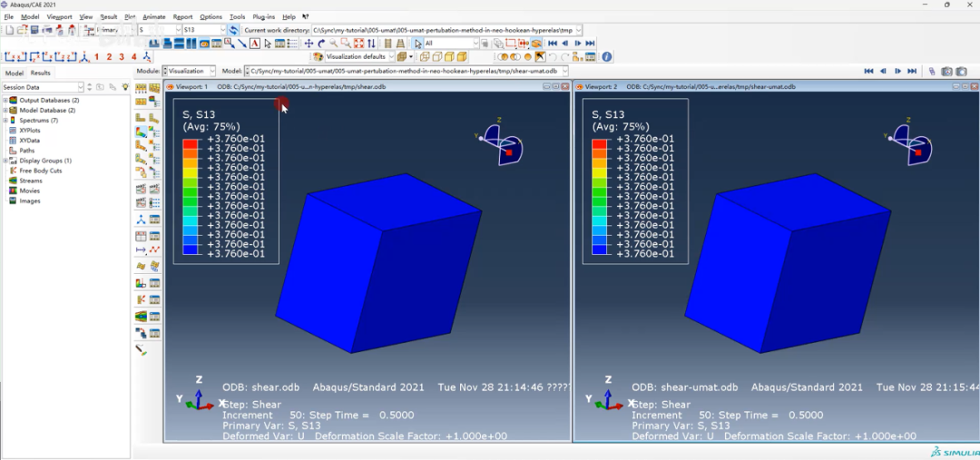This screenshot has height=460, width=980.
Task: Open the Animate menu
Action: (153, 16)
